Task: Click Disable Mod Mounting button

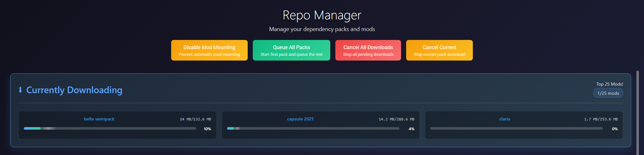Action: pos(209,50)
